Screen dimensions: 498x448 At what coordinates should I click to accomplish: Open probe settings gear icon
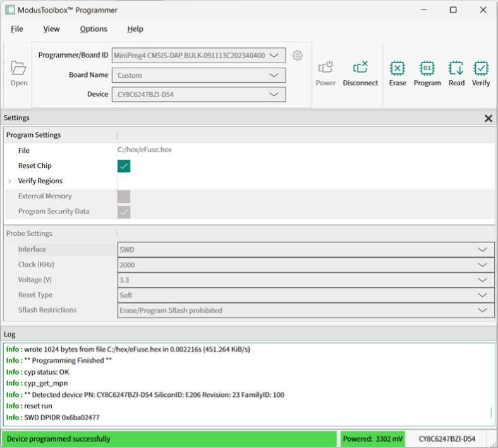pos(297,55)
